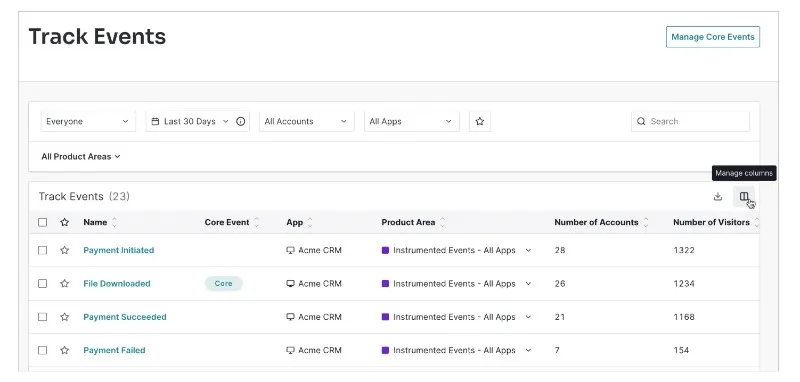Screen dimensions: 800x382
Task: Sort by Name column arrows
Action: pyautogui.click(x=114, y=222)
